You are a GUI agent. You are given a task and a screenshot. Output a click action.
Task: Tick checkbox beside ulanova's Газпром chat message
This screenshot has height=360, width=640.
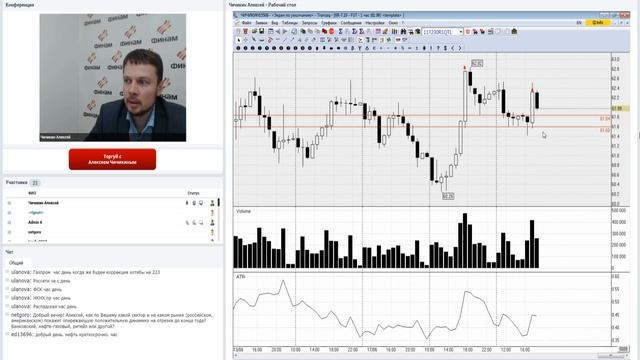point(7,272)
